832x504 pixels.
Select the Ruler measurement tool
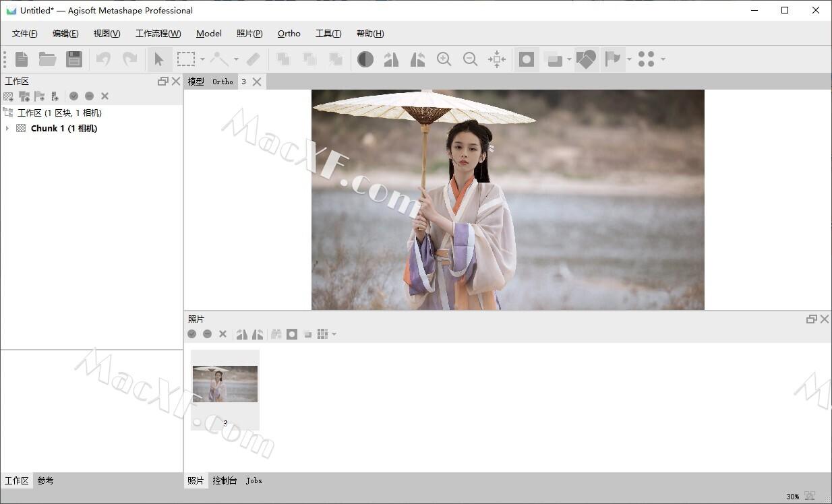coord(254,59)
